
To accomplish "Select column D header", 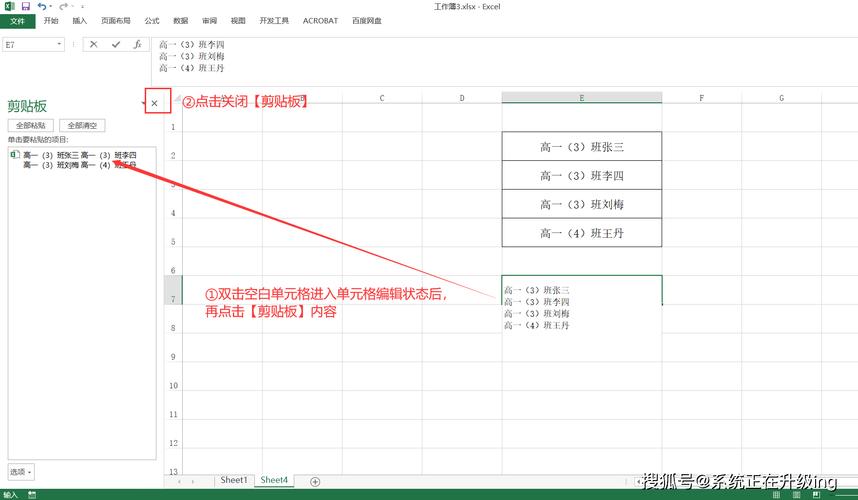I will point(462,98).
